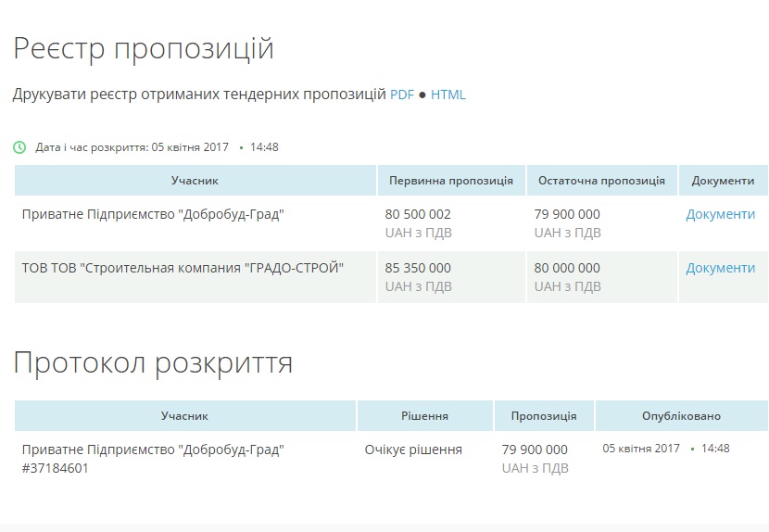Click the Остаточна пропозиція column header
Screen dimensions: 769x532
click(x=601, y=181)
